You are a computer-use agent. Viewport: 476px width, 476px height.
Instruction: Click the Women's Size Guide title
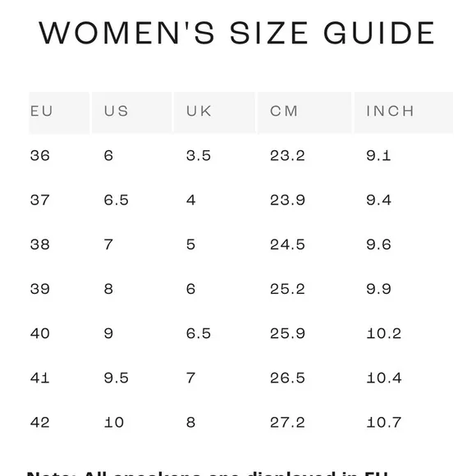point(237,33)
